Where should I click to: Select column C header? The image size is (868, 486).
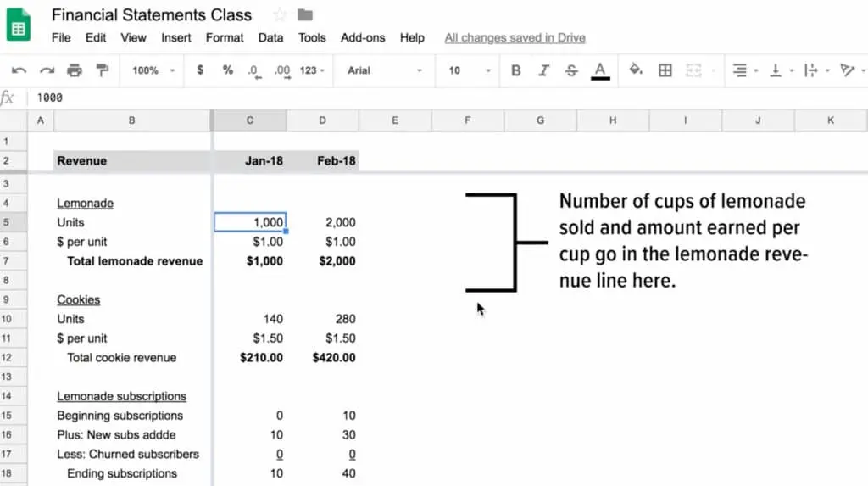[x=250, y=120]
